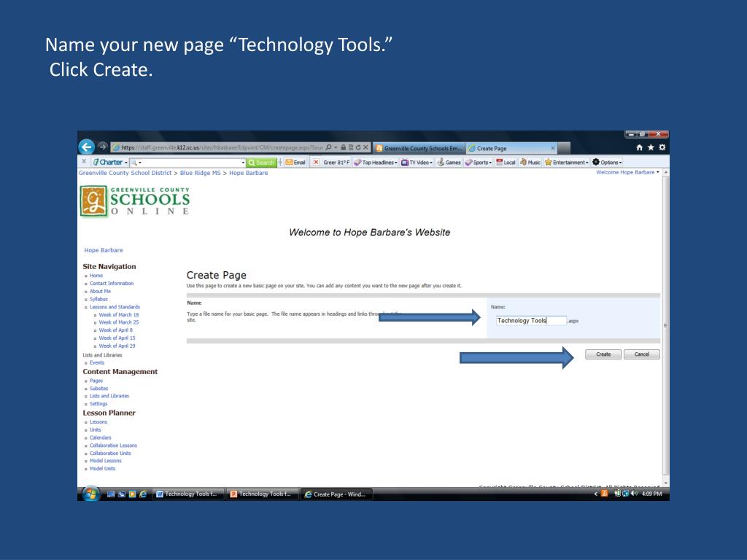Switch to Greenville County Schools Email tab
This screenshot has height=560, width=747.
tap(418, 148)
